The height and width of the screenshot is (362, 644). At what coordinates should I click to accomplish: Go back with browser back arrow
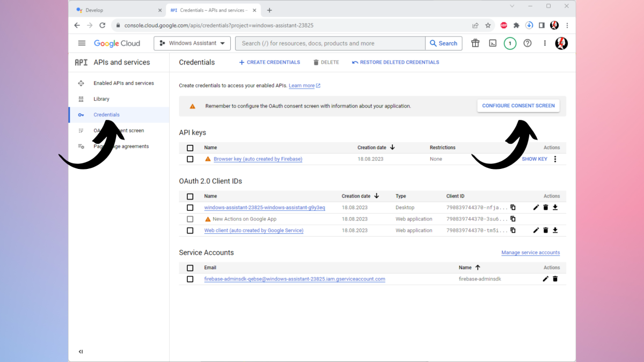tap(77, 25)
